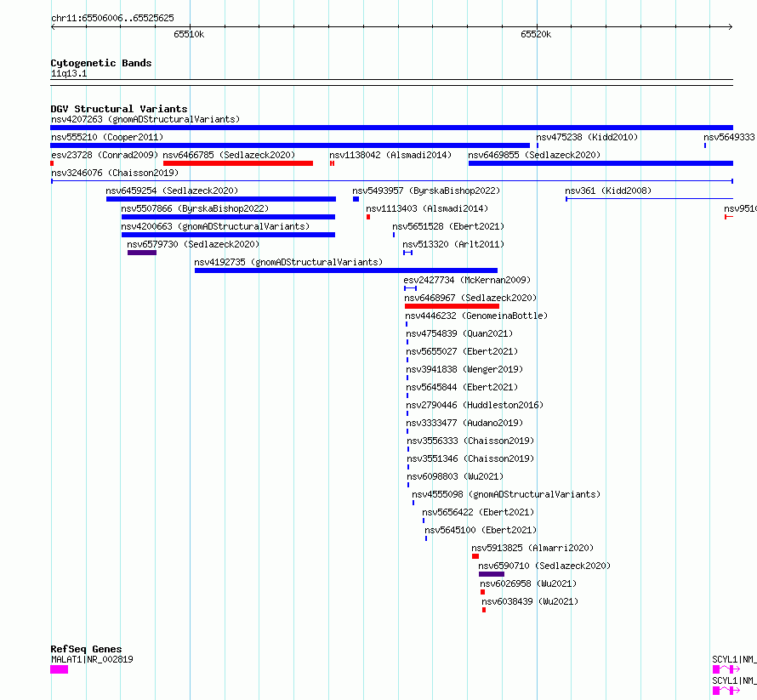The image size is (757, 700).
Task: Select the nsv5507866 blue bar
Action: point(228,217)
